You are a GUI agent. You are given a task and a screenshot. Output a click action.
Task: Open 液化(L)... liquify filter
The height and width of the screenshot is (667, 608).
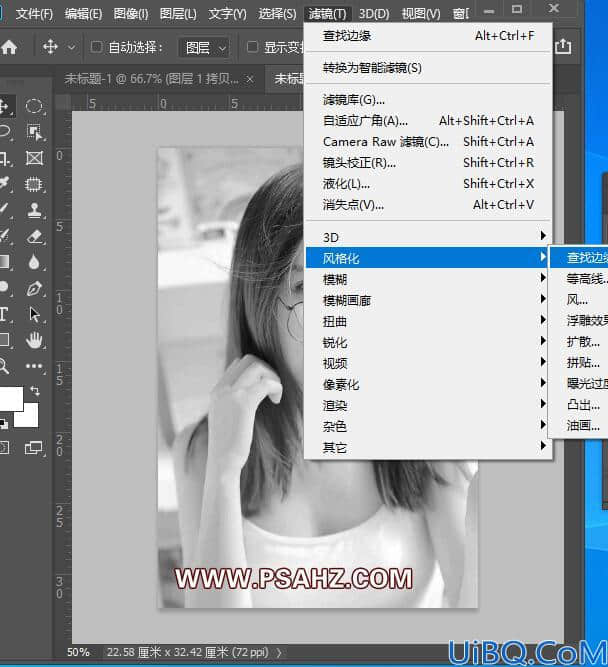(428, 184)
